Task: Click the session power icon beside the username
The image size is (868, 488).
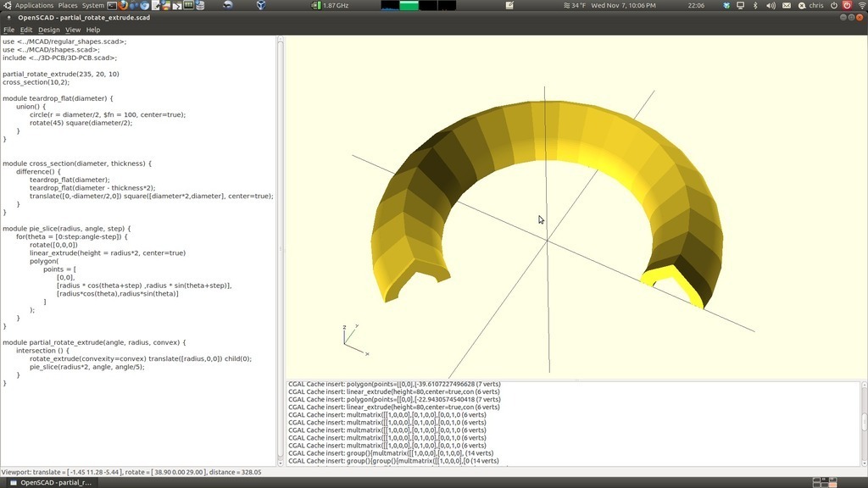Action: coord(834,6)
